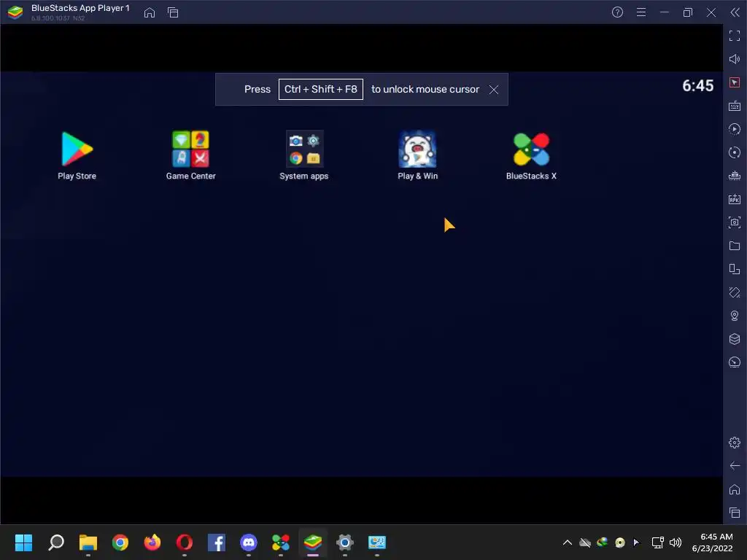Toggle full screen mode in sidebar
Image resolution: width=747 pixels, height=560 pixels.
tap(735, 36)
